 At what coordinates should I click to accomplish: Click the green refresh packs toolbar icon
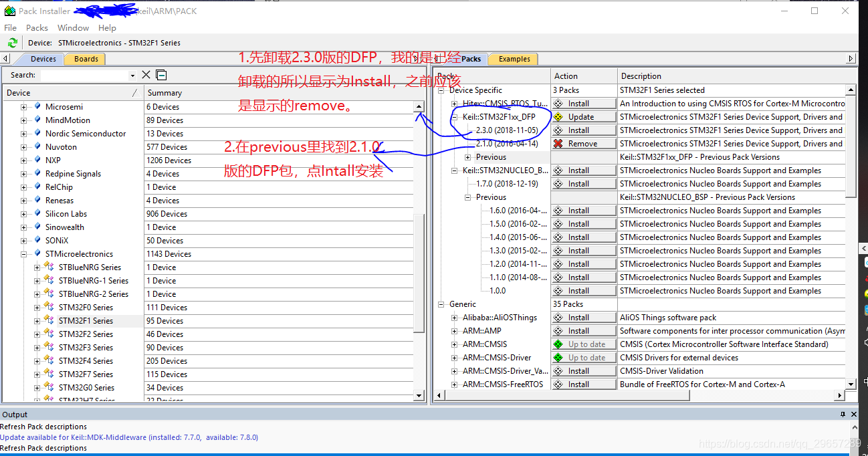[12, 43]
